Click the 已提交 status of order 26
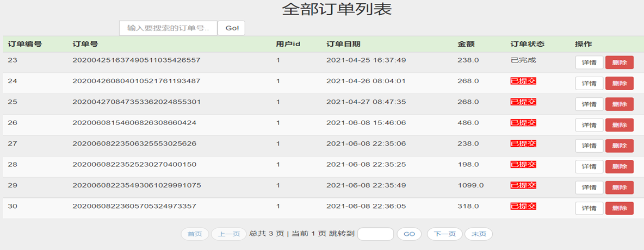 [x=523, y=122]
